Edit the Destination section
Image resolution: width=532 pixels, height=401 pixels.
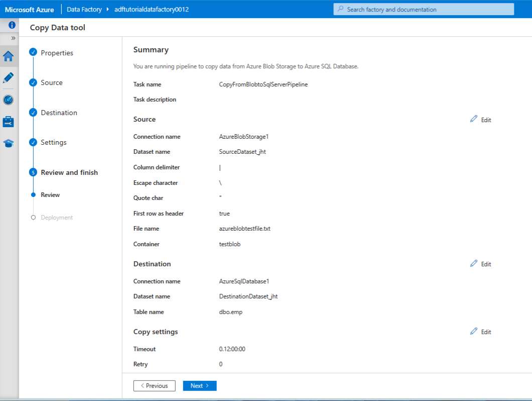coord(486,264)
